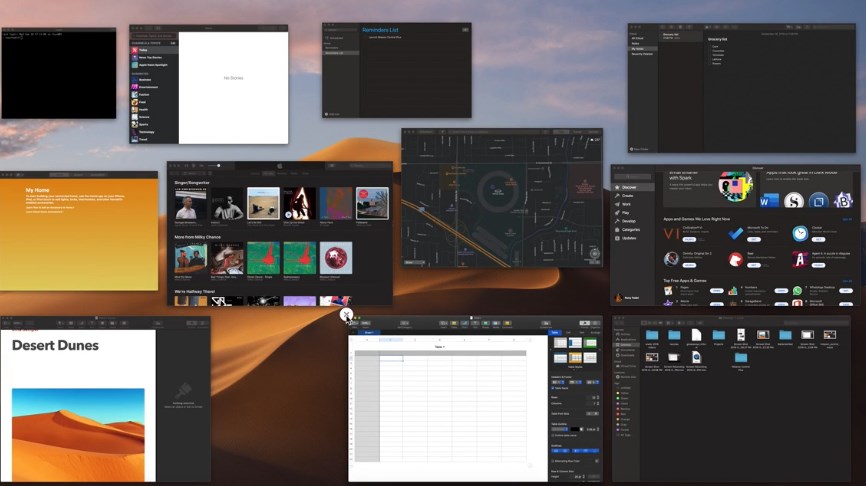Click Get button for Microsoft To Do
This screenshot has width=866, height=486.
[x=754, y=240]
